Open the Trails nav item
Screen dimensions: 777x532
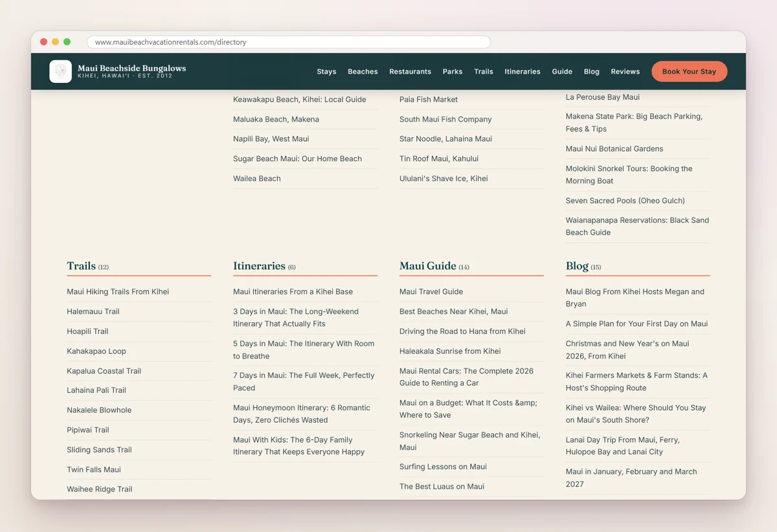(484, 72)
